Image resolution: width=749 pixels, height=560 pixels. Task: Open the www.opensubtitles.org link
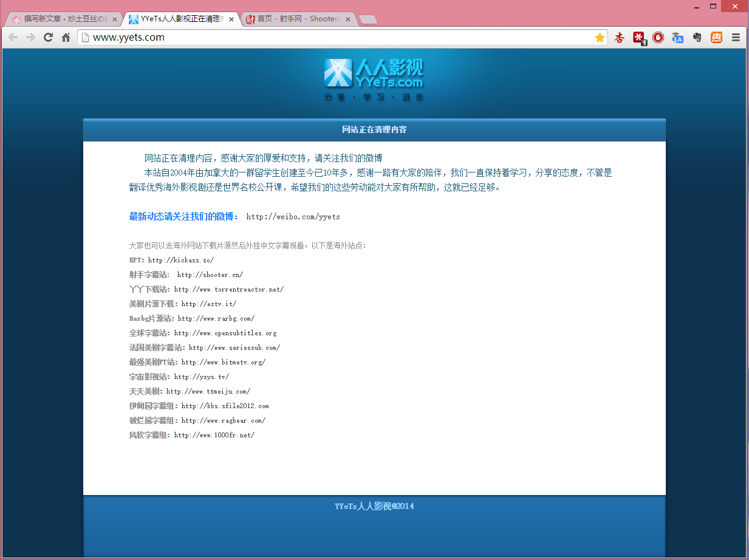(225, 333)
